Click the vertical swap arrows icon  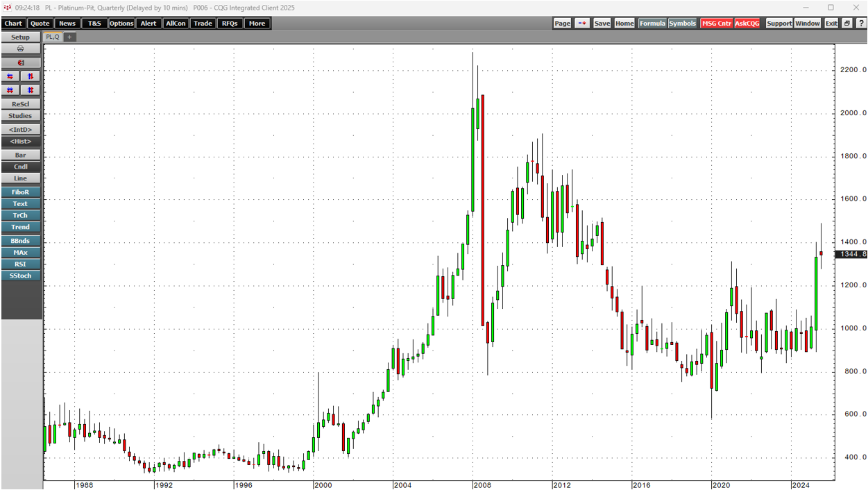(30, 76)
